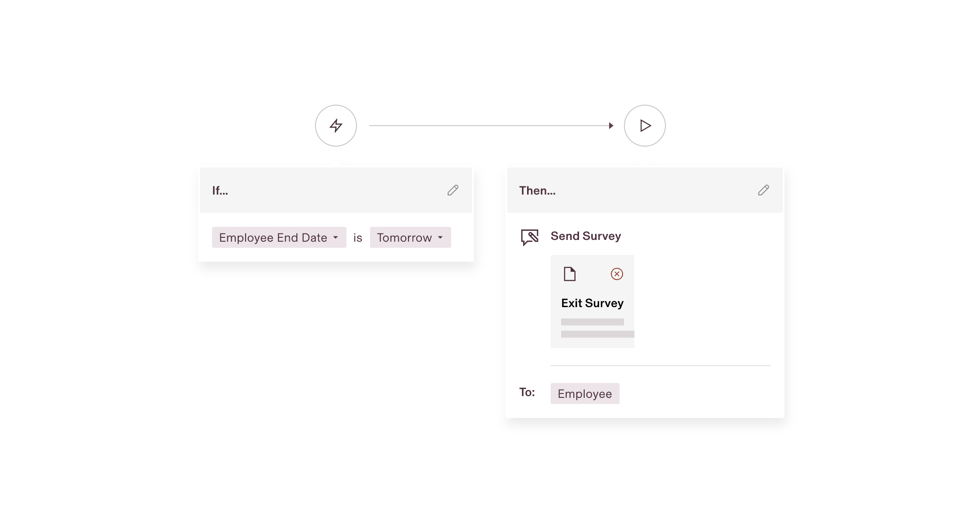
Task: Expand the chevron next to Employee End Date
Action: coord(336,238)
